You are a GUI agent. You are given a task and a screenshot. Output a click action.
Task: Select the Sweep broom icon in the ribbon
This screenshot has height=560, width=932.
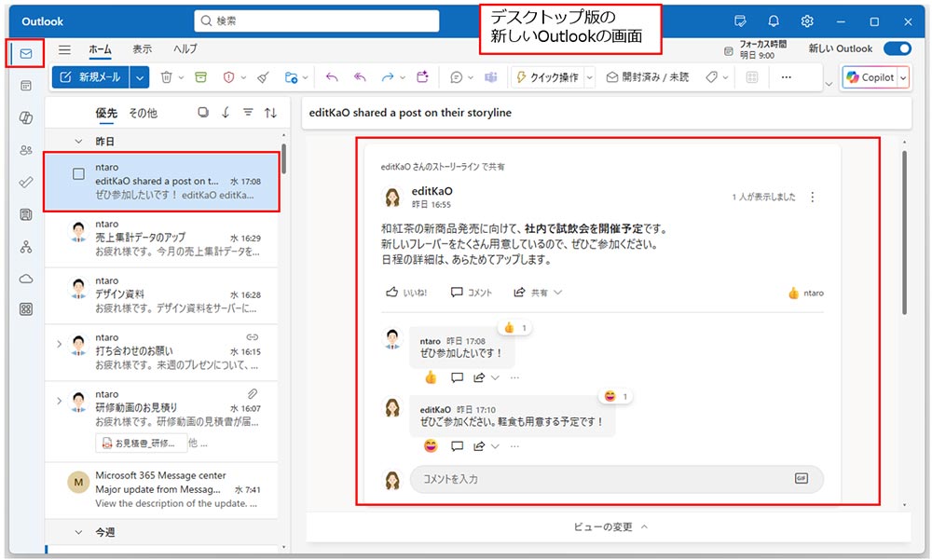(x=262, y=78)
